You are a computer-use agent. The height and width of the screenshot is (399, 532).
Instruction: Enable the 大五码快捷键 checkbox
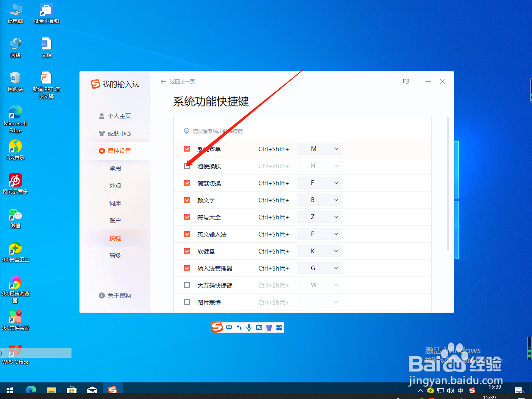coord(187,285)
